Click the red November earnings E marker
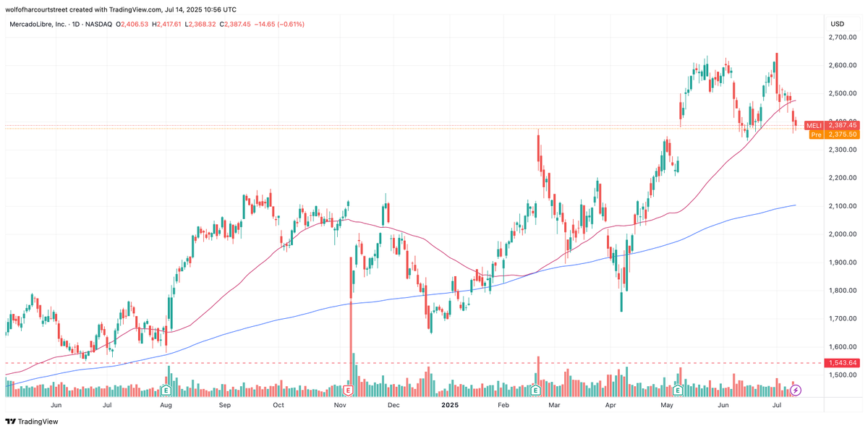868x431 pixels. [x=349, y=390]
